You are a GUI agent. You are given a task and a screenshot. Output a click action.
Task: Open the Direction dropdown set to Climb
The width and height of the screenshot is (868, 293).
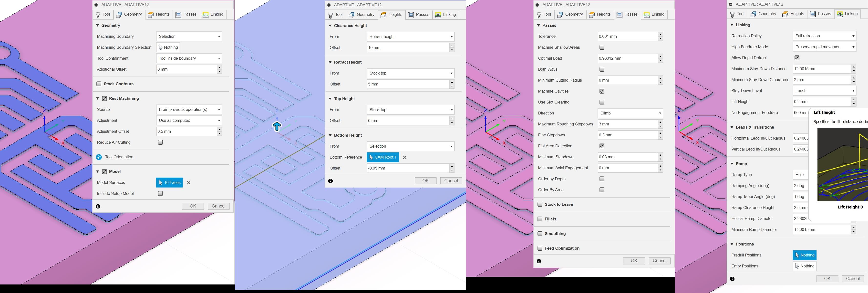[x=630, y=113]
